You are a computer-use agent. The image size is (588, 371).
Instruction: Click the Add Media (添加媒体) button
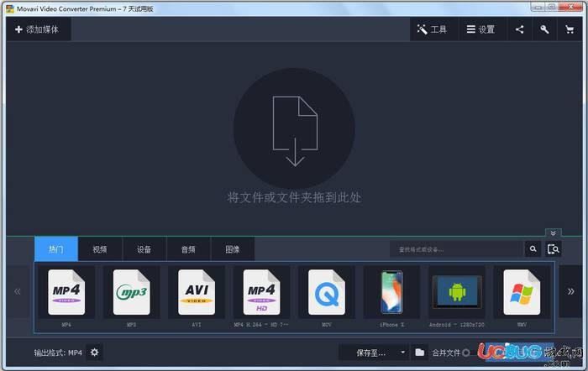[38, 29]
